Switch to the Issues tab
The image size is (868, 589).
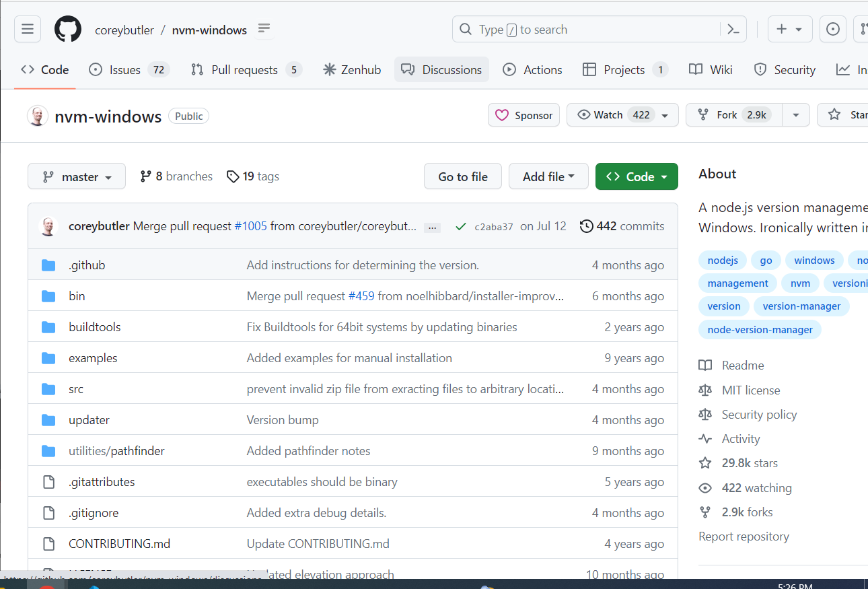[129, 69]
